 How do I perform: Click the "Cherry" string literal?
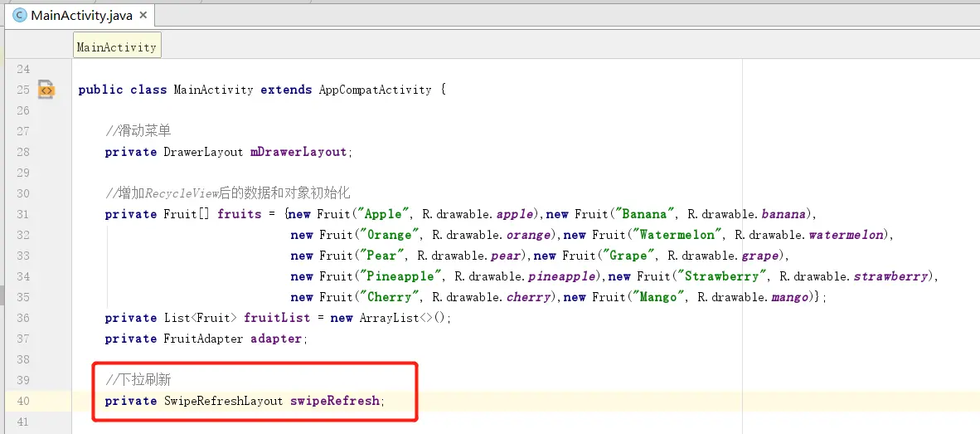pyautogui.click(x=388, y=297)
